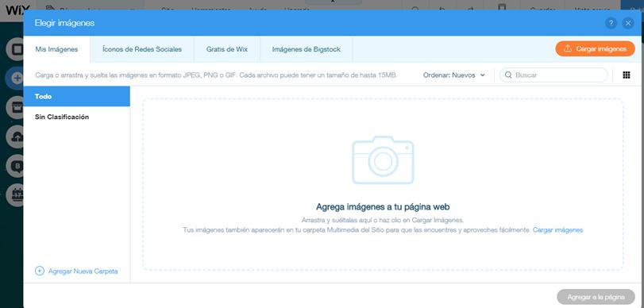Click the camera placeholder in drop zone
The height and width of the screenshot is (308, 644).
coord(383,160)
